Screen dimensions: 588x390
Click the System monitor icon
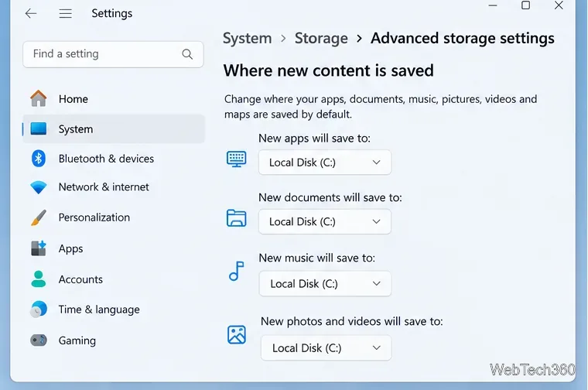[38, 128]
